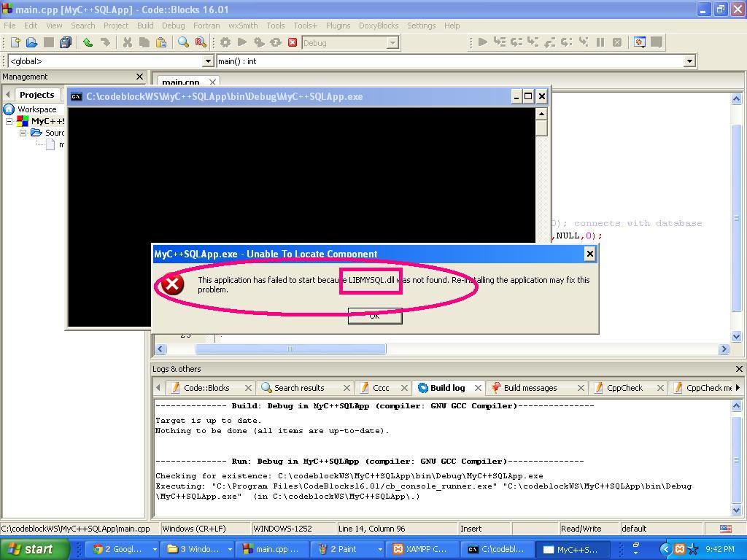Click the Run icon to execute the program
The image size is (747, 560).
241,42
